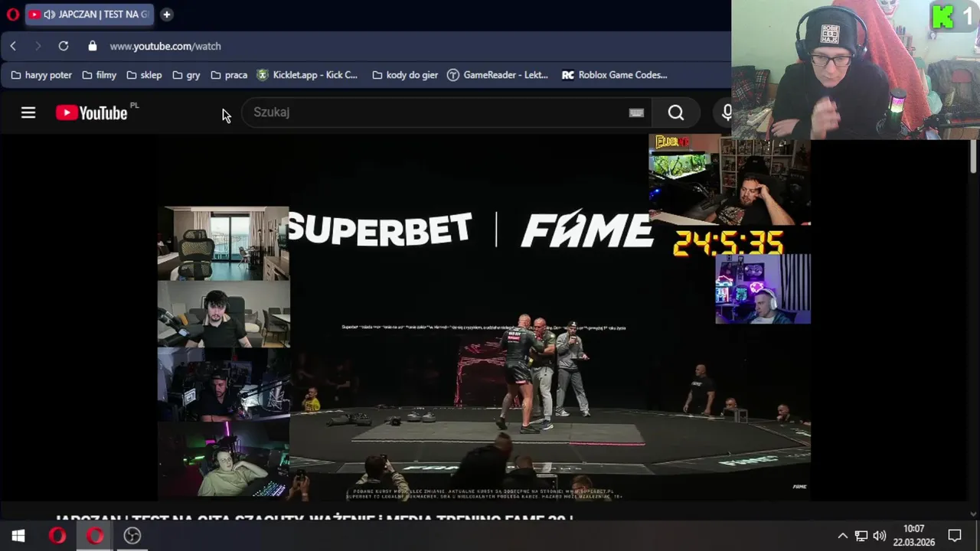The image size is (980, 551).
Task: Switch to the active Opera taskbar window
Action: (x=95, y=536)
